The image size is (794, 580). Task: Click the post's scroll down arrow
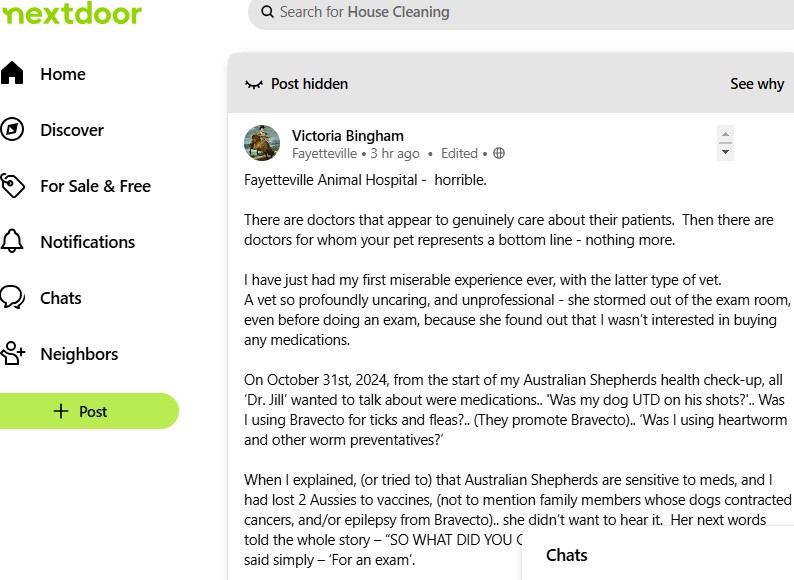(726, 152)
